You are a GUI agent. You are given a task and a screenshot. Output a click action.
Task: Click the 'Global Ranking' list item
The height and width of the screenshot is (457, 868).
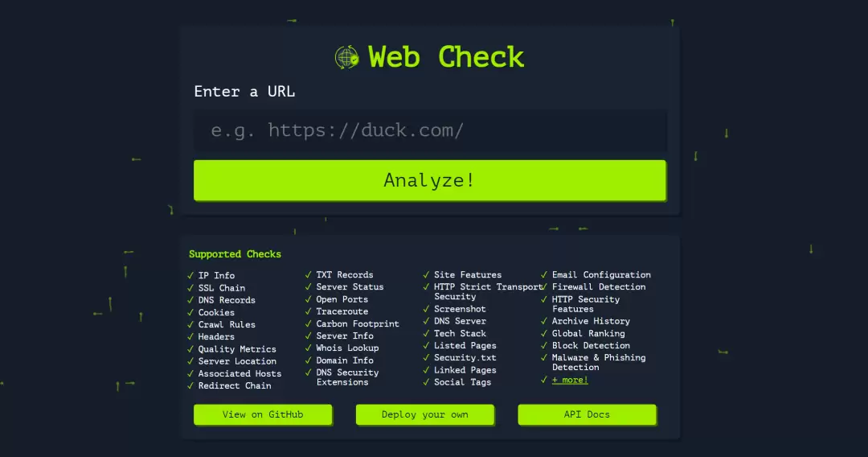tap(588, 333)
